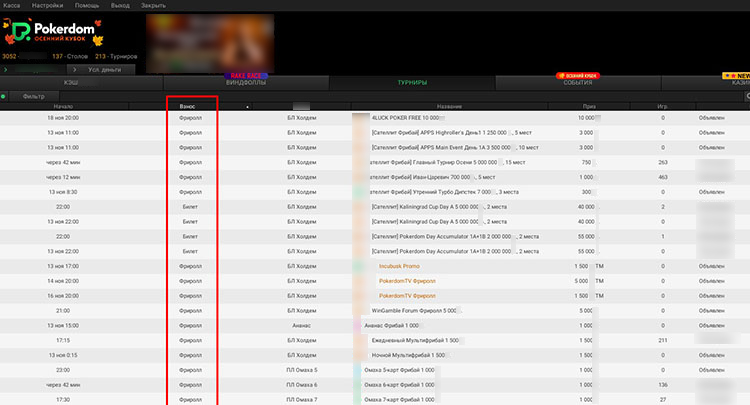Select Омаха 7-карт Фрибай 1 000 row

[x=375, y=399]
